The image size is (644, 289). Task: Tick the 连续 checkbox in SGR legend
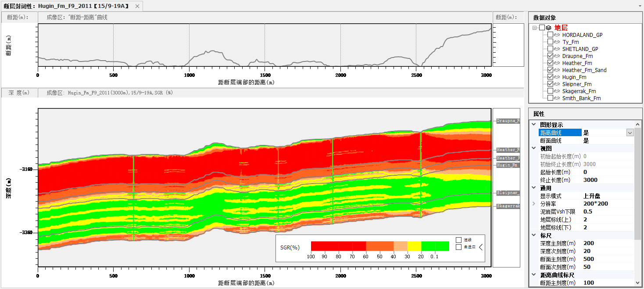pyautogui.click(x=459, y=240)
